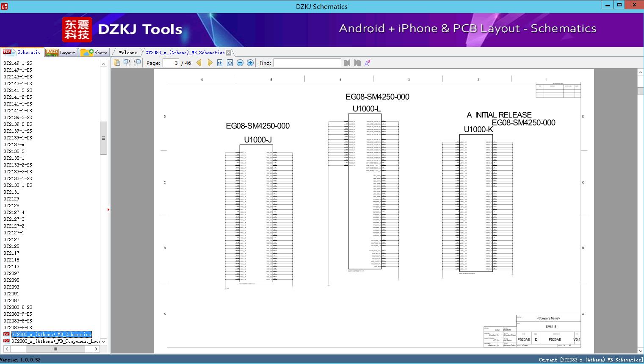
Task: Open XT2083_x_(Athena)_MB_Component_Location file
Action: click(x=56, y=341)
